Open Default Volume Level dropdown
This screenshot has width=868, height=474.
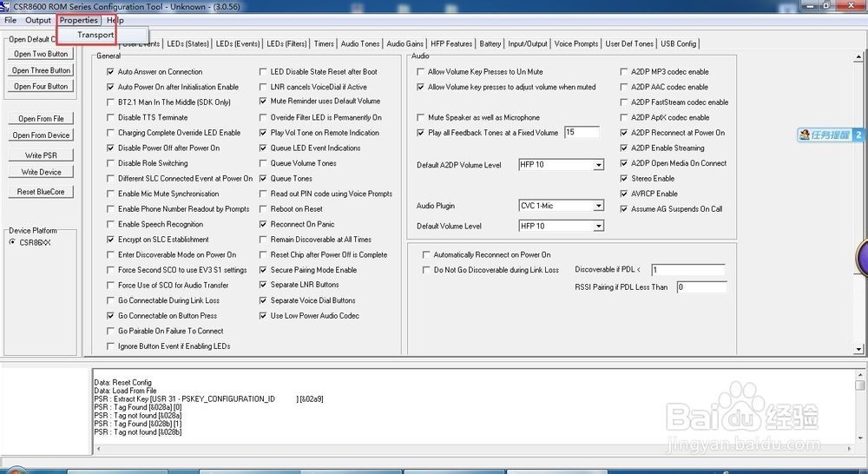point(598,226)
